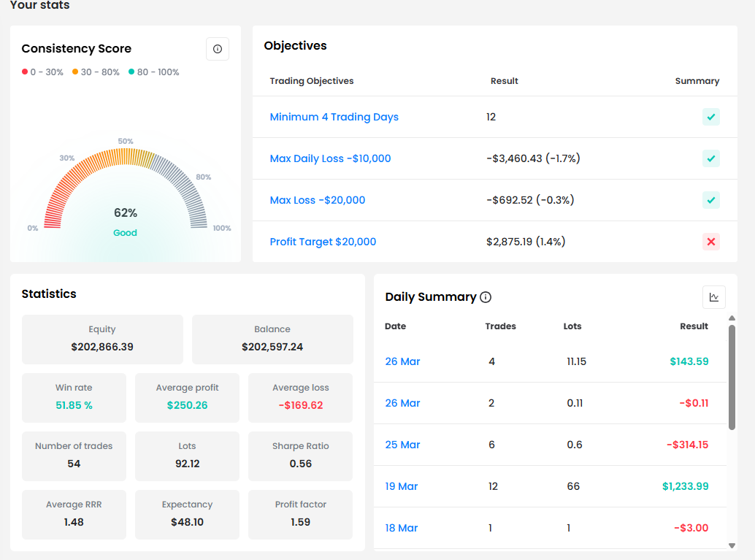This screenshot has width=755, height=560.
Task: Open Max Daily Loss -$10,000 objective
Action: pos(330,158)
